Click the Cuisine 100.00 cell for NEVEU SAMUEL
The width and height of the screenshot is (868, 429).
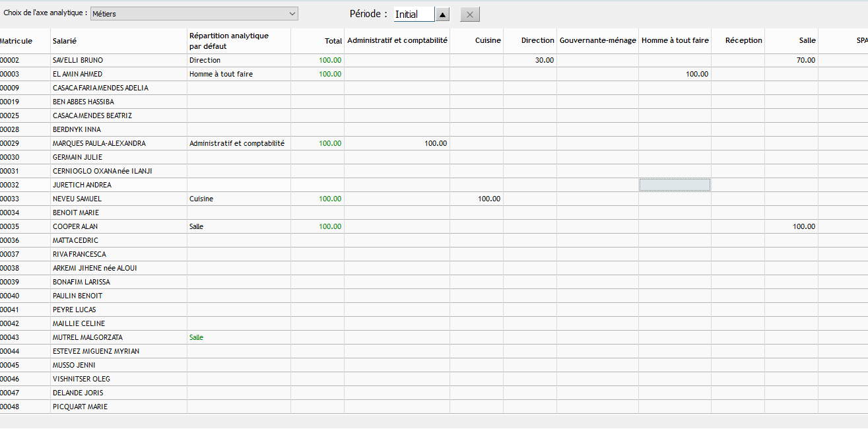pyautogui.click(x=477, y=199)
